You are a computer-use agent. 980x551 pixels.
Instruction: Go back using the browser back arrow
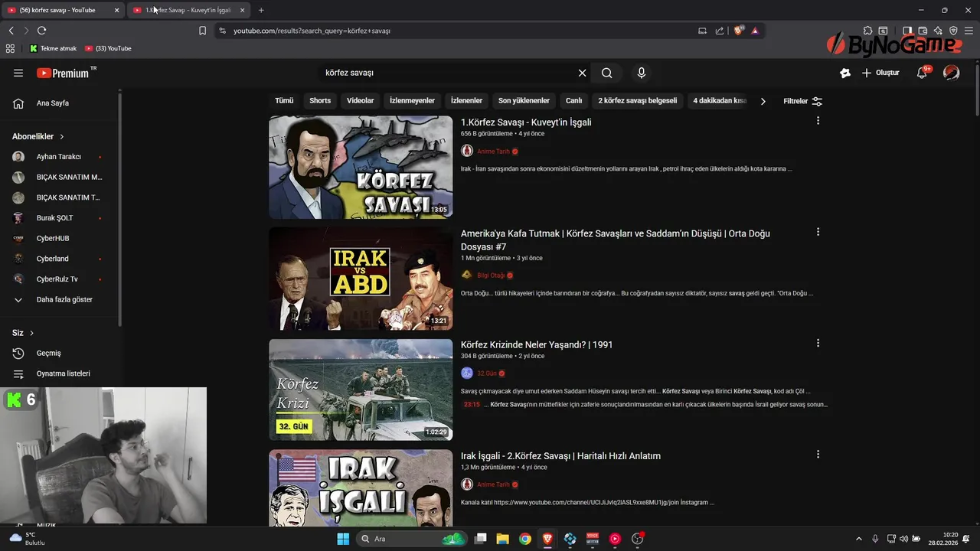click(11, 31)
